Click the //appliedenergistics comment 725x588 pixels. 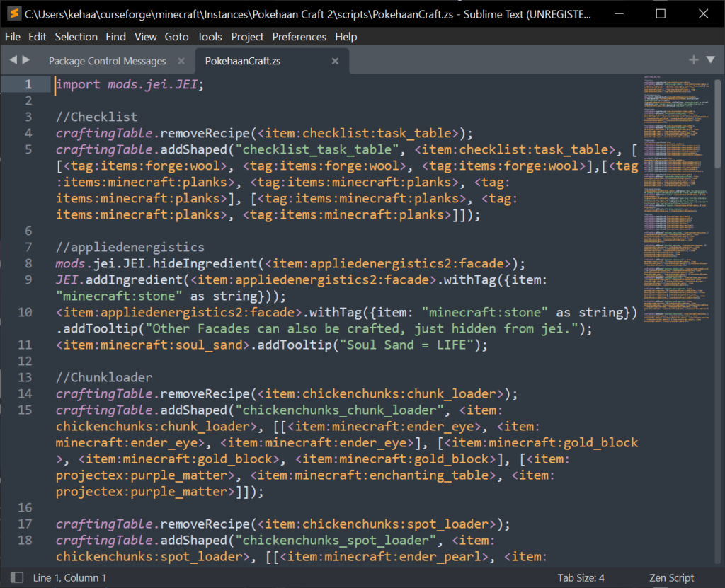tap(130, 248)
